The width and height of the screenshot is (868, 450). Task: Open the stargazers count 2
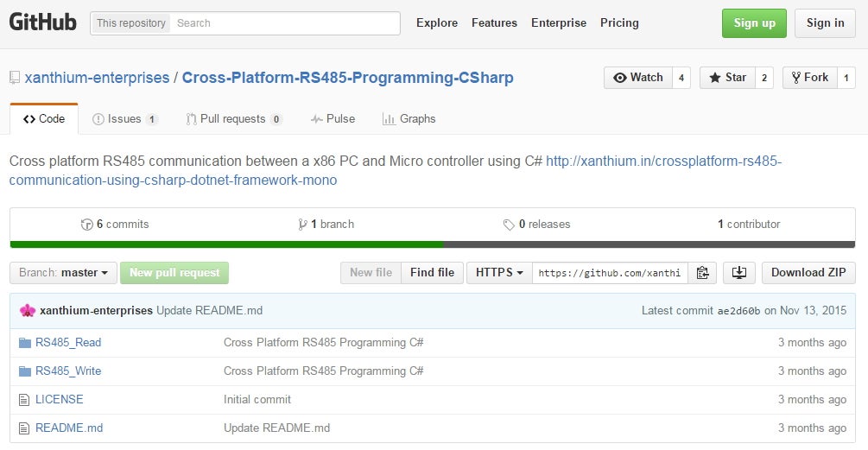(764, 78)
